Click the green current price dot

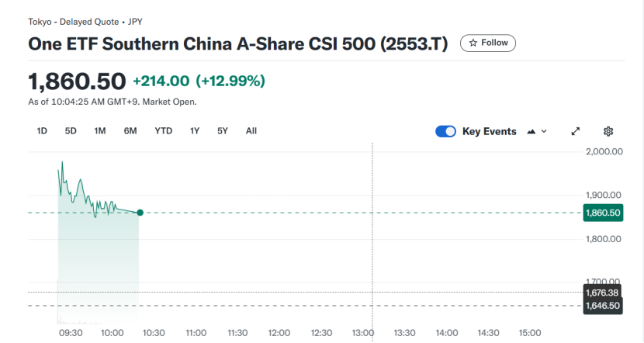[x=140, y=213]
